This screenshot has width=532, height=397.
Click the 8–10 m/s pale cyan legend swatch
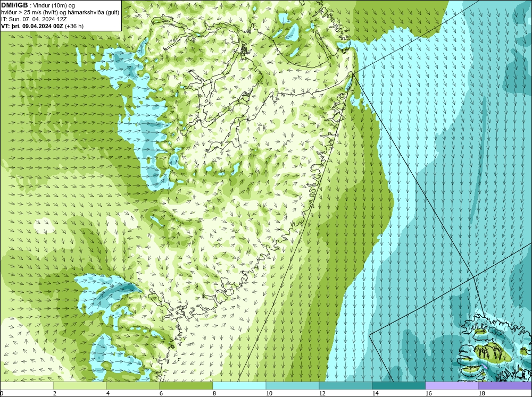click(239, 385)
